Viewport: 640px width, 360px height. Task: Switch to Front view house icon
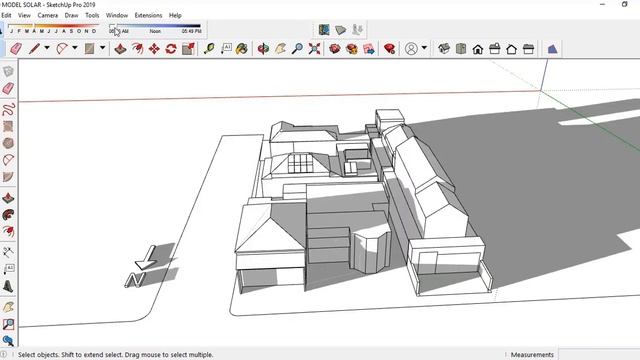(478, 49)
